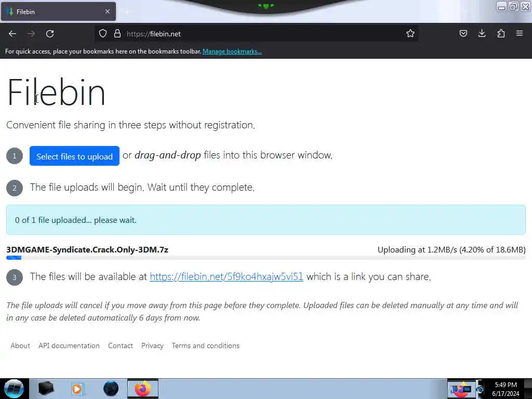Click the upload progress bar
532x399 pixels.
265,258
